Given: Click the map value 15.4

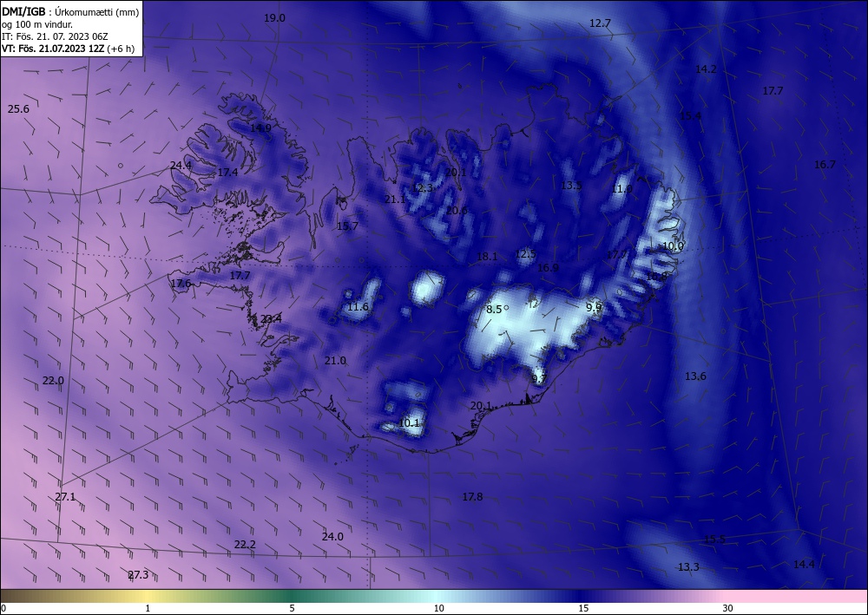Looking at the screenshot, I should (690, 116).
